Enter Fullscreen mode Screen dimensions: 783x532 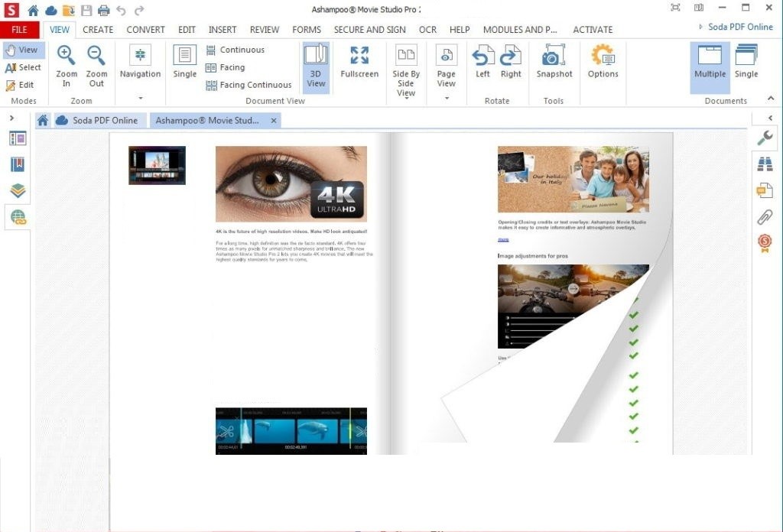tap(359, 62)
